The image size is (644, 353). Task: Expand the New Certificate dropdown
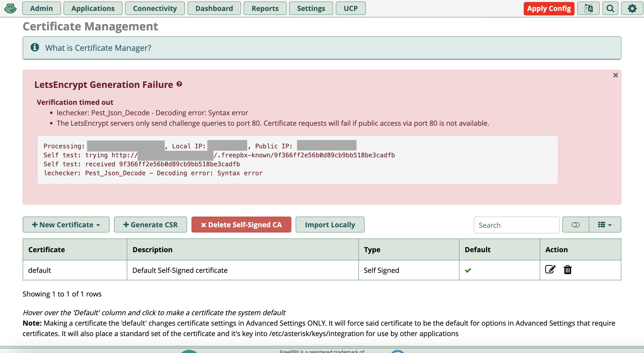pyautogui.click(x=66, y=225)
